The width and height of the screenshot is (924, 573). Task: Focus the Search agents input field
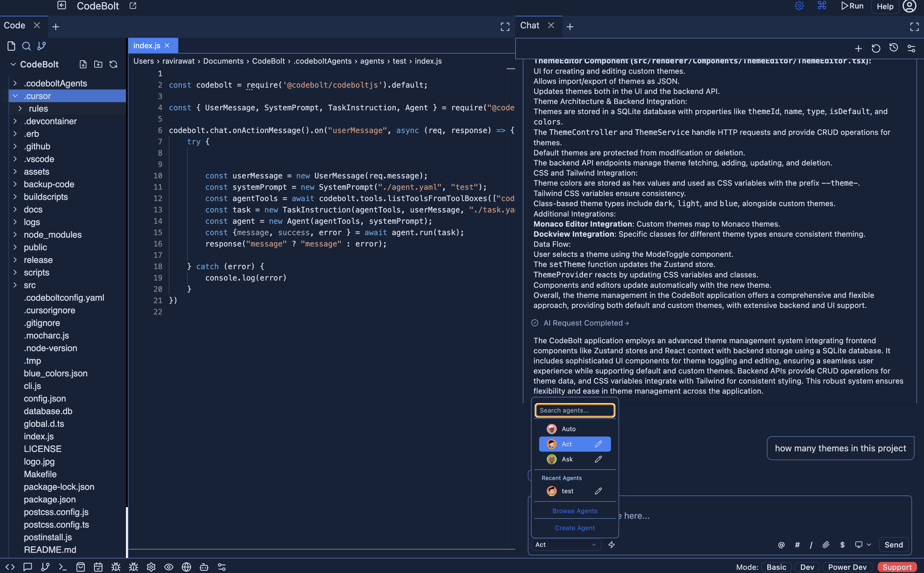[x=575, y=410]
